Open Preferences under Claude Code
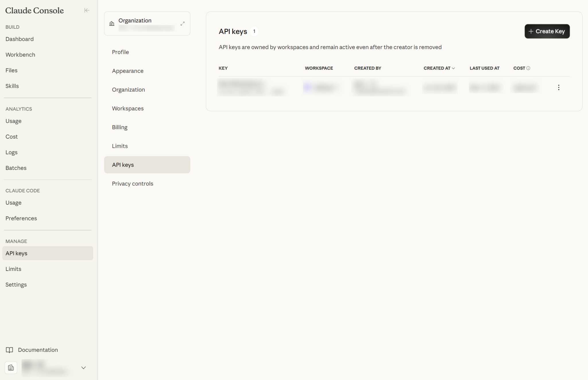 (21, 218)
